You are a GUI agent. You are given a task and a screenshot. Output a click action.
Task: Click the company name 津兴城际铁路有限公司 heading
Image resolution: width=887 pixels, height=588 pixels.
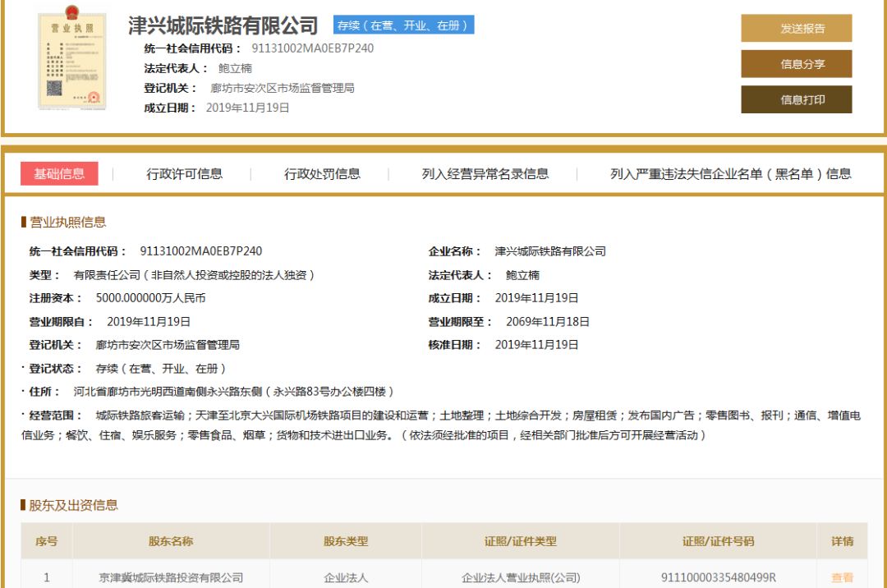222,25
